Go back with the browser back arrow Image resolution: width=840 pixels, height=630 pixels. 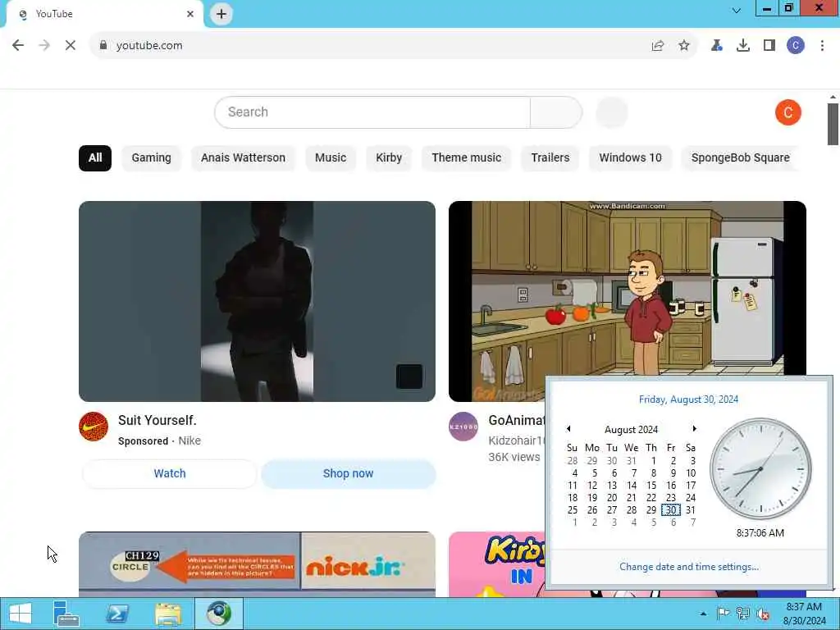pyautogui.click(x=18, y=46)
